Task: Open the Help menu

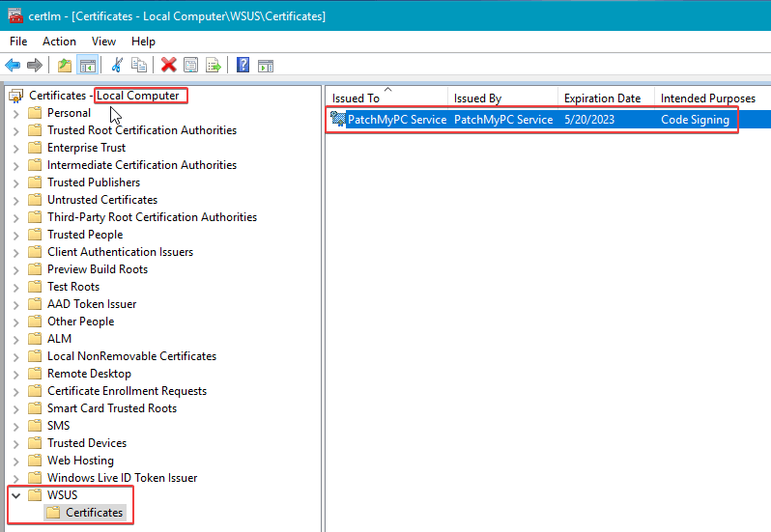Action: pos(143,42)
